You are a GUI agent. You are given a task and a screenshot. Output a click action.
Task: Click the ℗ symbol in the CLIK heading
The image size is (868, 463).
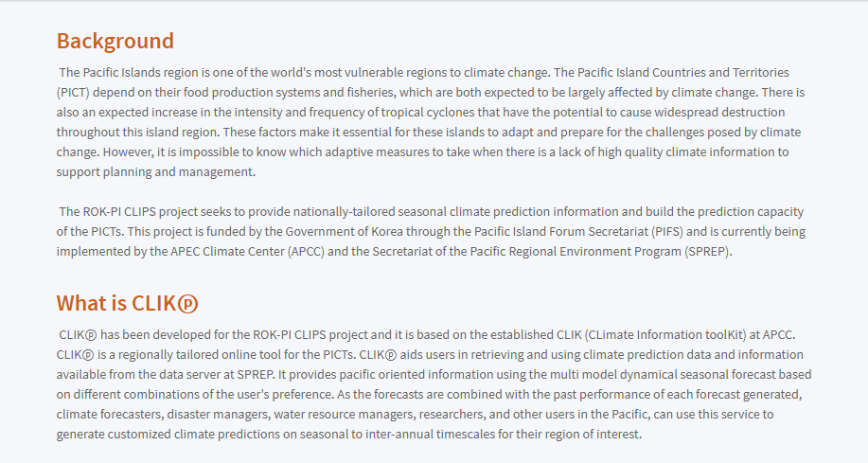188,304
